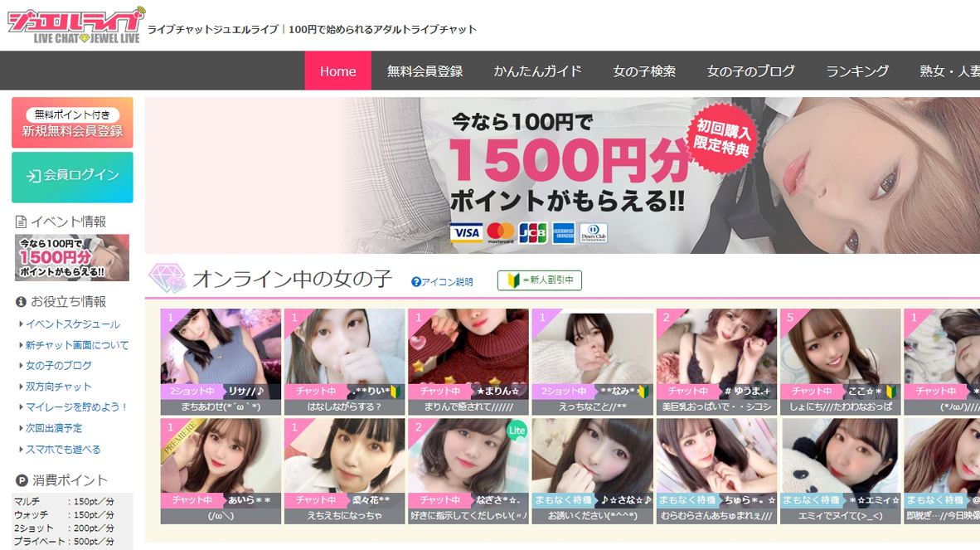Click the P icon next to 消費ポイント
This screenshot has height=550, width=980.
tap(22, 480)
